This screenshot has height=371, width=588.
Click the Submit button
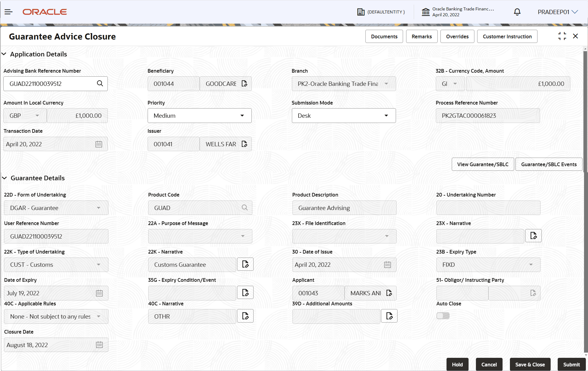tap(571, 364)
